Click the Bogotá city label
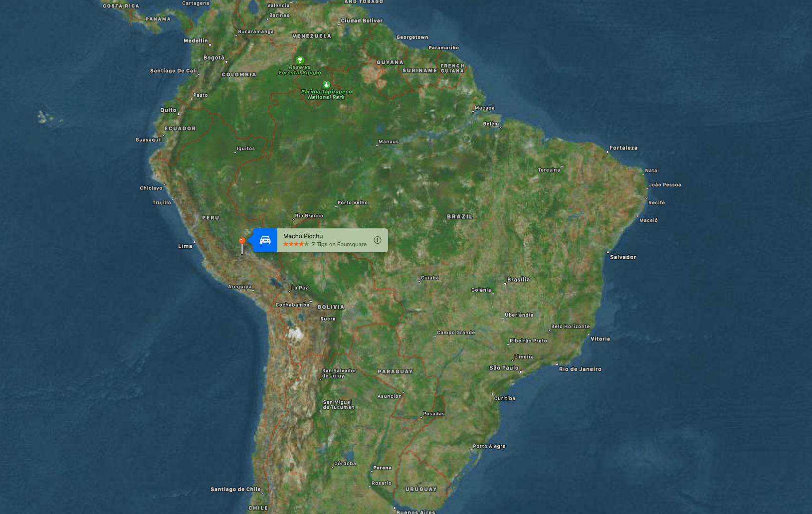 (214, 58)
